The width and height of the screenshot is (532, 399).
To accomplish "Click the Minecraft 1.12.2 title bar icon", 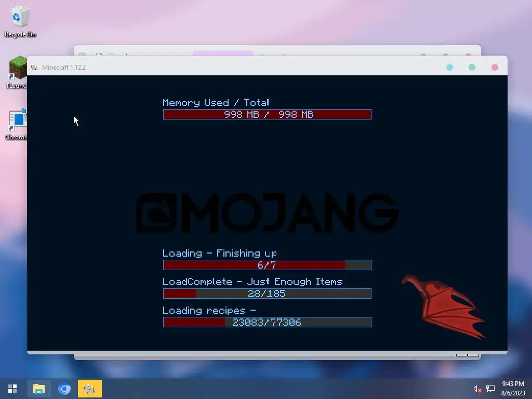I will click(35, 68).
